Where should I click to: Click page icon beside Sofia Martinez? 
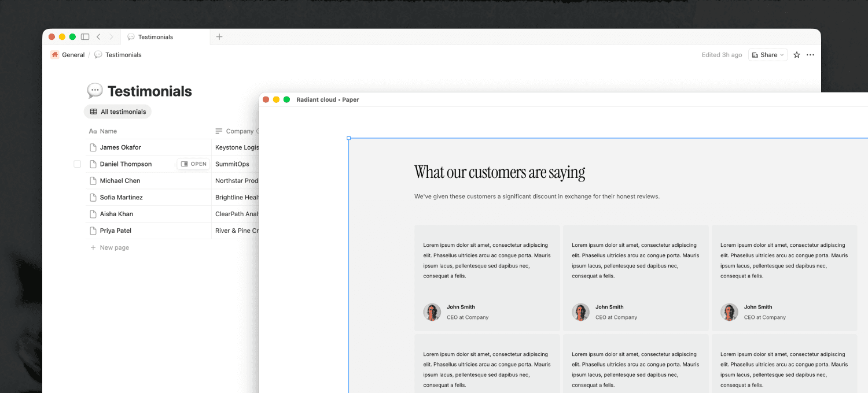93,198
